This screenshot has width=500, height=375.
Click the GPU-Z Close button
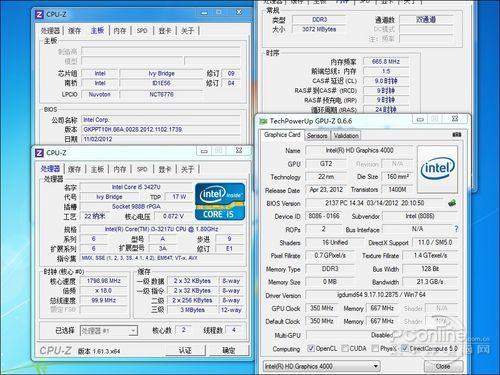443,366
